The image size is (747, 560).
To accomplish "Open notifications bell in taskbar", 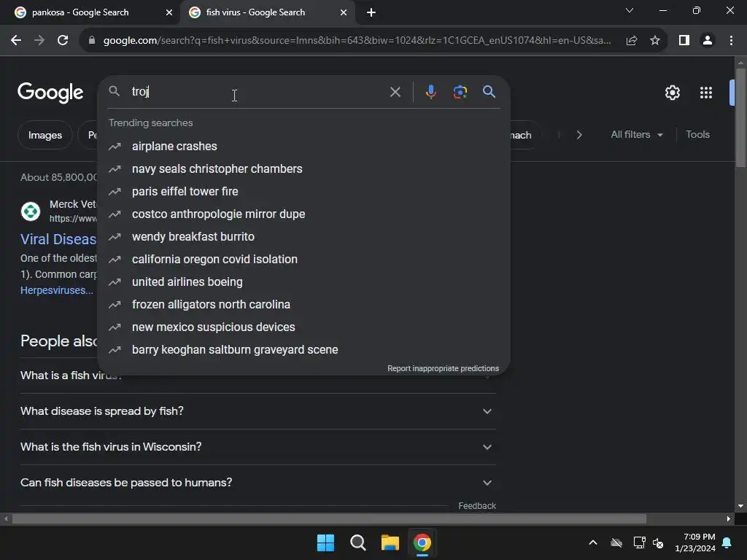I will coord(727,542).
